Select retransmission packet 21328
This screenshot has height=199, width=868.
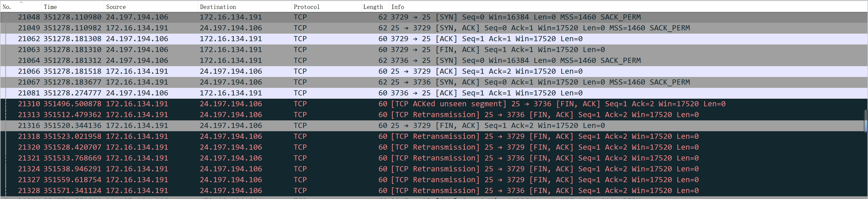(x=236, y=191)
